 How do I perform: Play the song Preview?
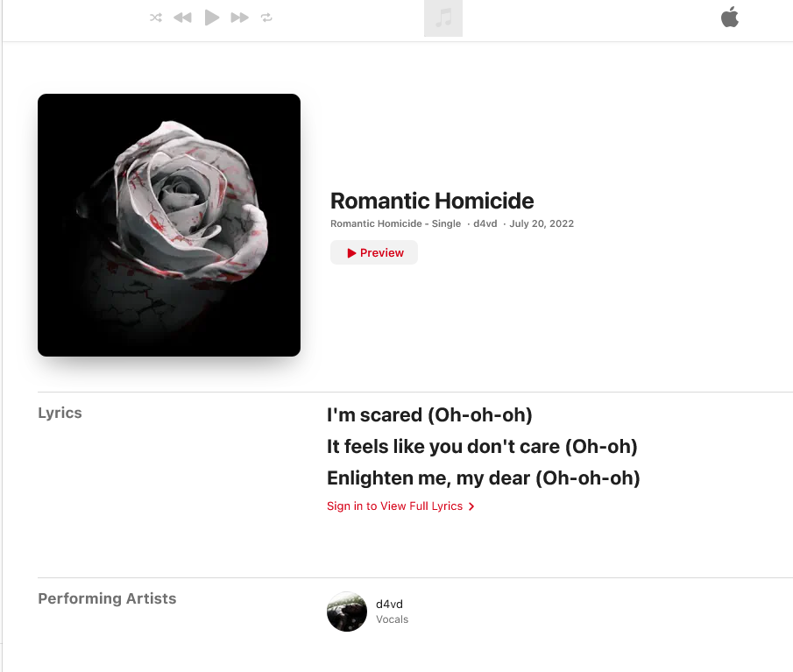(x=374, y=253)
